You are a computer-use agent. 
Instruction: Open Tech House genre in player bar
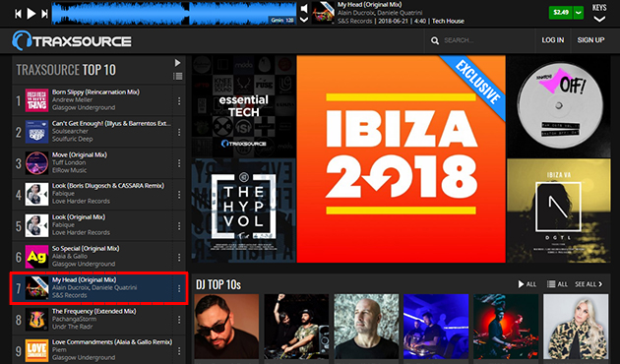448,21
